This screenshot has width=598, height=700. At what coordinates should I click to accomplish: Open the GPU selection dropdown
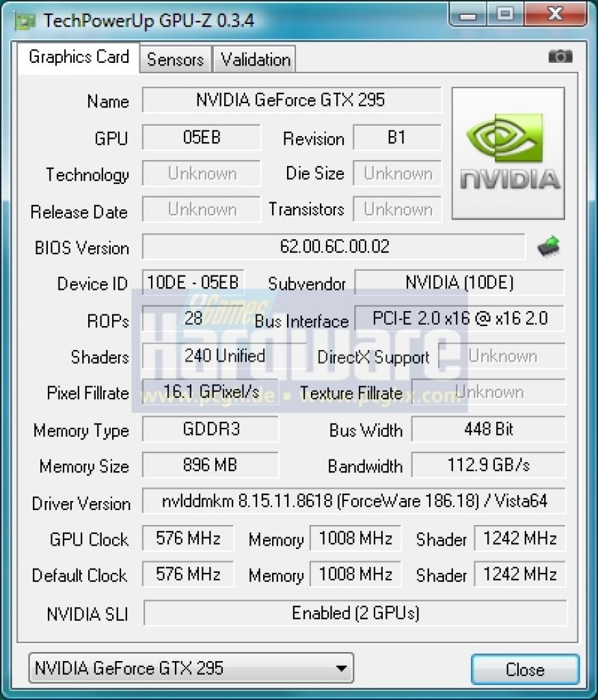coord(191,668)
